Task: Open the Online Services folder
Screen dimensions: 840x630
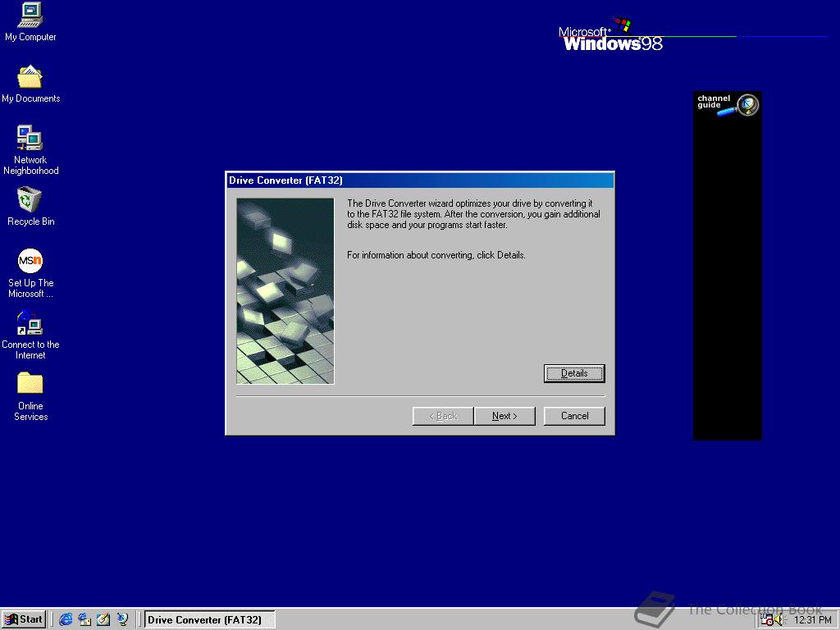Action: [30, 383]
